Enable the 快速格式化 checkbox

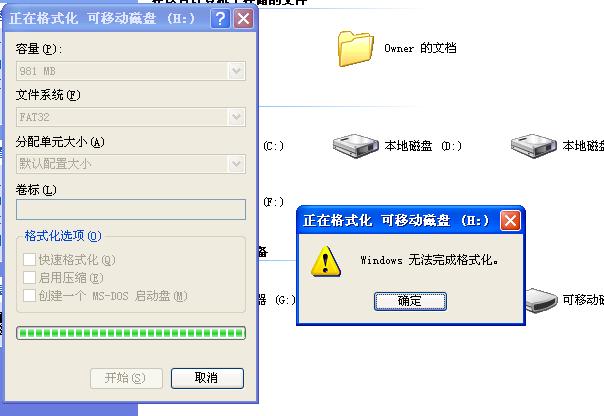point(29,260)
